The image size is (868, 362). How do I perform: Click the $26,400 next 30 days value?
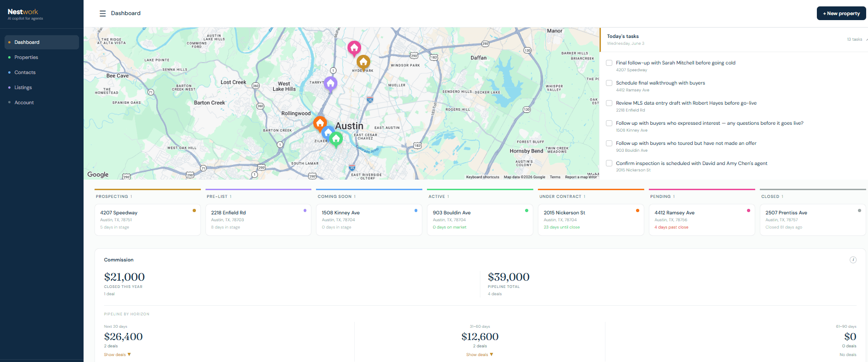tap(123, 337)
